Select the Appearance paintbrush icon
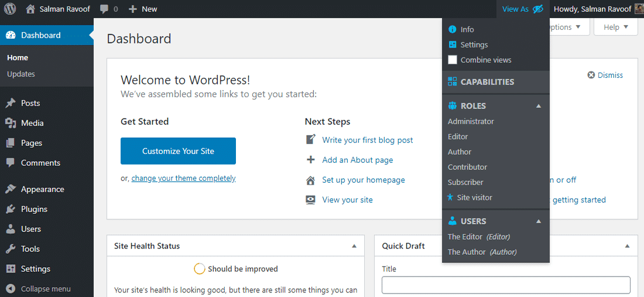Image resolution: width=644 pixels, height=297 pixels. (11, 189)
